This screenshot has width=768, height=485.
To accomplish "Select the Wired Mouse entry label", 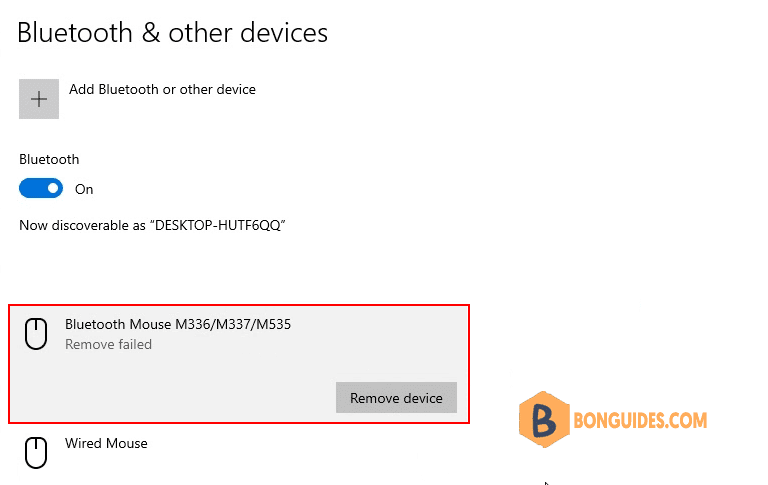I will 106,443.
